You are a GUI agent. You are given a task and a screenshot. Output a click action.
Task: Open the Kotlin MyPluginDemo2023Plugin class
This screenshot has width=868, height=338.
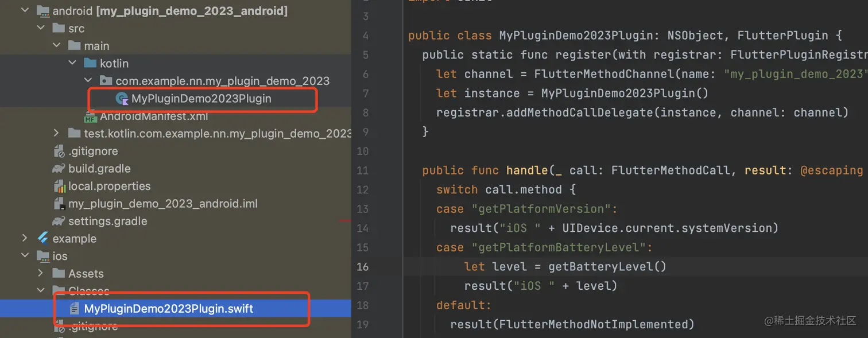[x=201, y=99]
